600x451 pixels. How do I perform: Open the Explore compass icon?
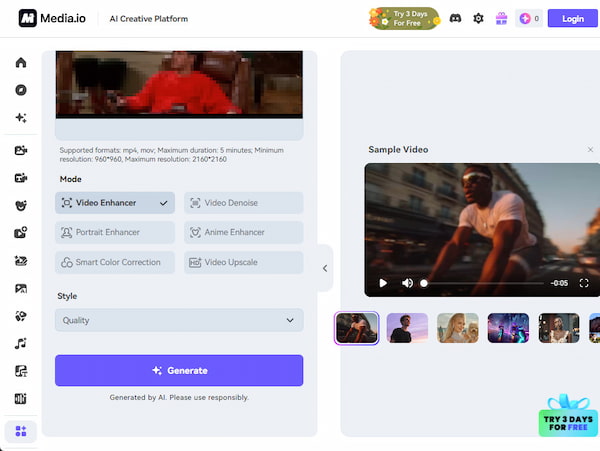(21, 90)
